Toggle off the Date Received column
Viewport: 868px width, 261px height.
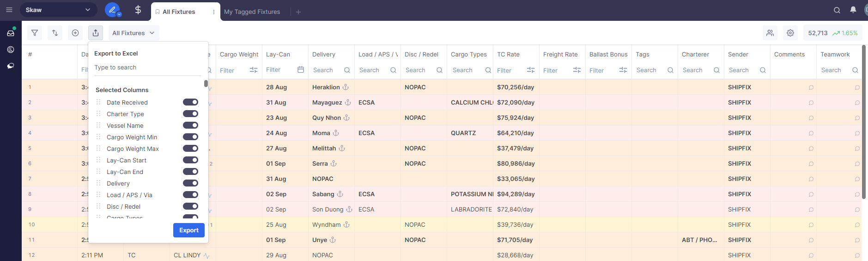click(x=190, y=102)
